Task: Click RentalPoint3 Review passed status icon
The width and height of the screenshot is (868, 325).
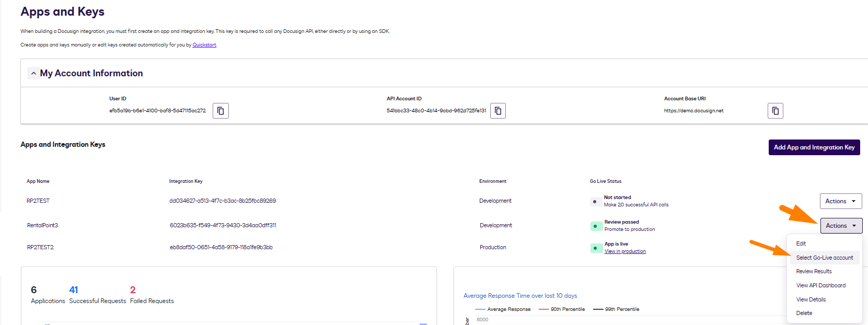Action: coord(596,226)
